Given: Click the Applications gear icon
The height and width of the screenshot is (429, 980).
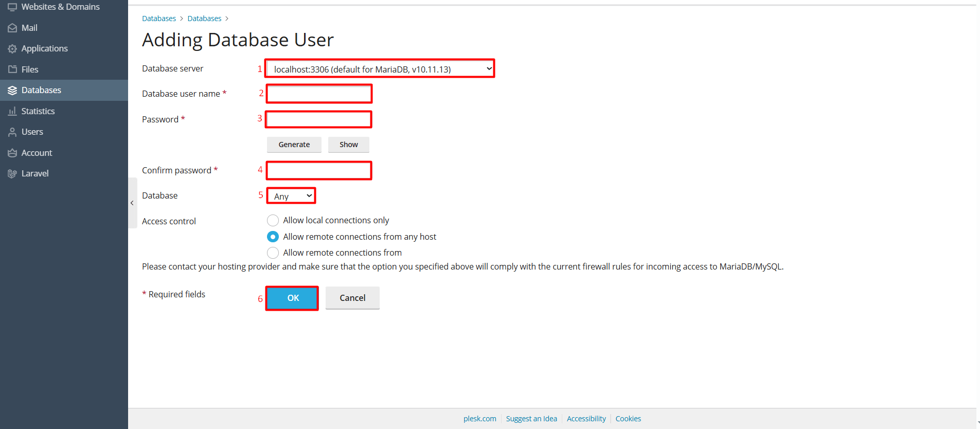Looking at the screenshot, I should pyautogui.click(x=12, y=49).
